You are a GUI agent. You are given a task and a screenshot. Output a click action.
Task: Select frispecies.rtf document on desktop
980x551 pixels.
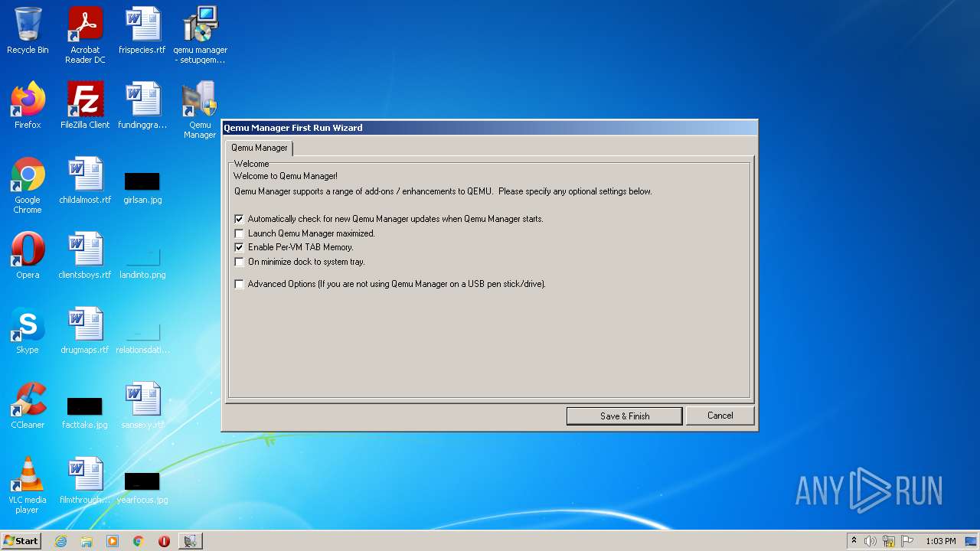(142, 31)
